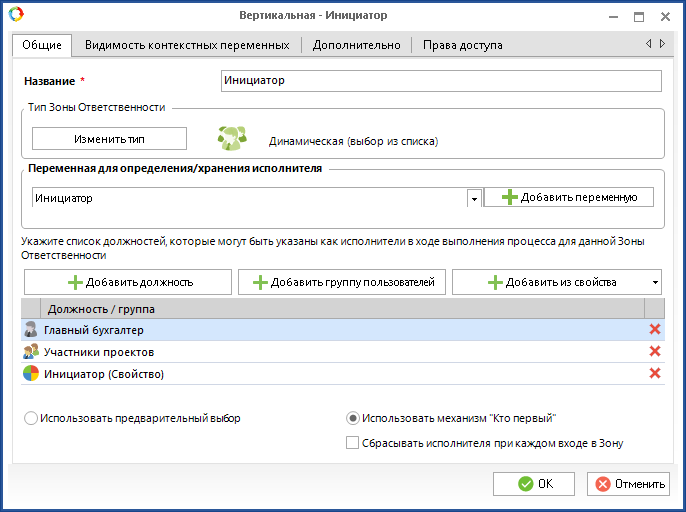The height and width of the screenshot is (512, 686).
Task: Open the Дополнительно tab
Action: 356,45
